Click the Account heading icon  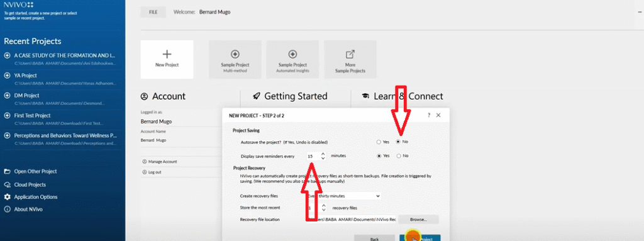(x=144, y=96)
